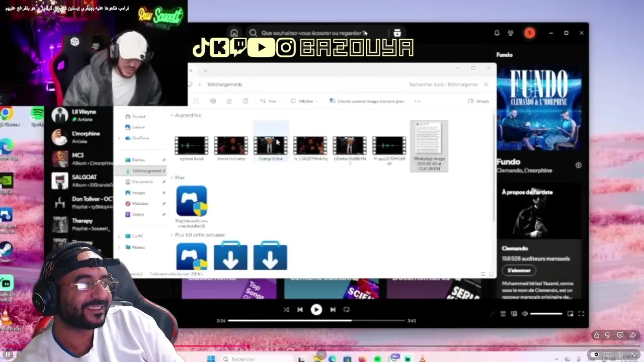This screenshot has height=362, width=644.
Task: Enter Spotify full screen mode
Action: 581,314
